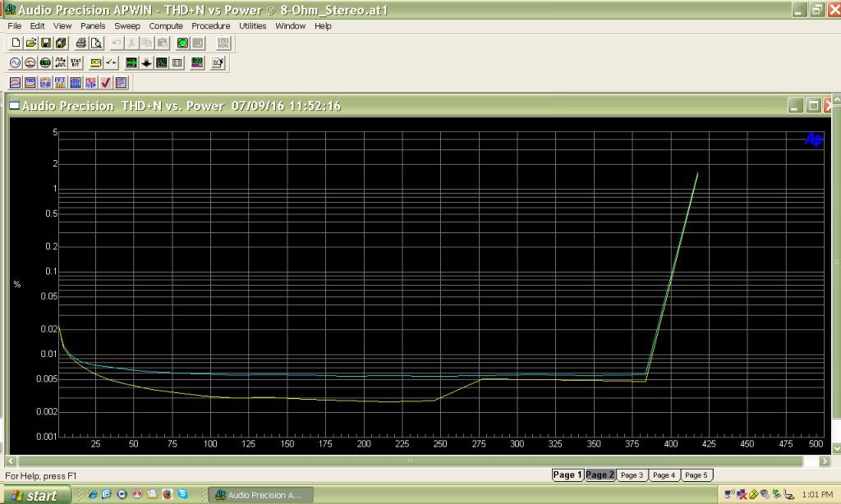Click the horizontal scrollbar left arrow
This screenshot has width=841, height=504.
click(11, 460)
